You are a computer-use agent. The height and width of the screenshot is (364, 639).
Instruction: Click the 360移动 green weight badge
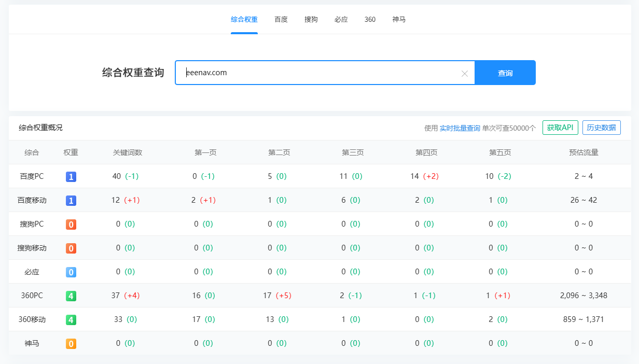pos(71,320)
